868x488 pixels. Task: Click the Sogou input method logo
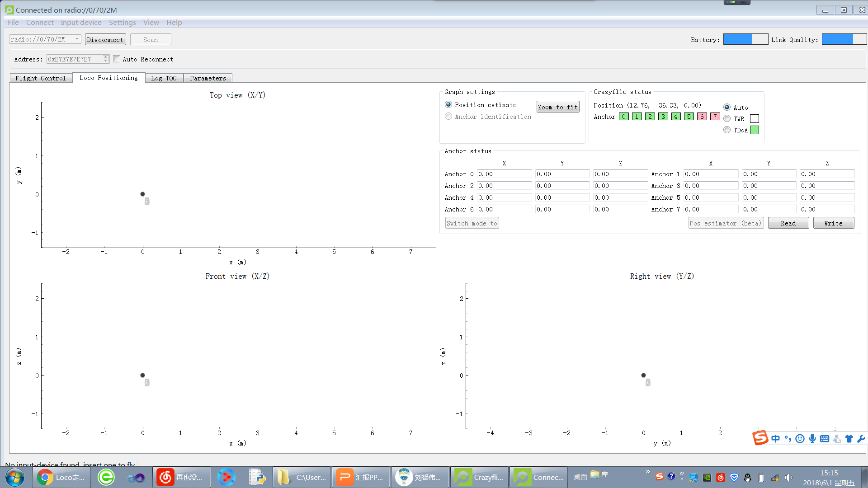(x=760, y=438)
